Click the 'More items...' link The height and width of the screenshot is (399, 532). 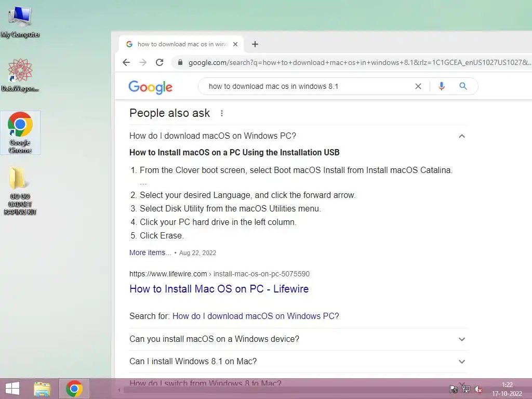150,252
